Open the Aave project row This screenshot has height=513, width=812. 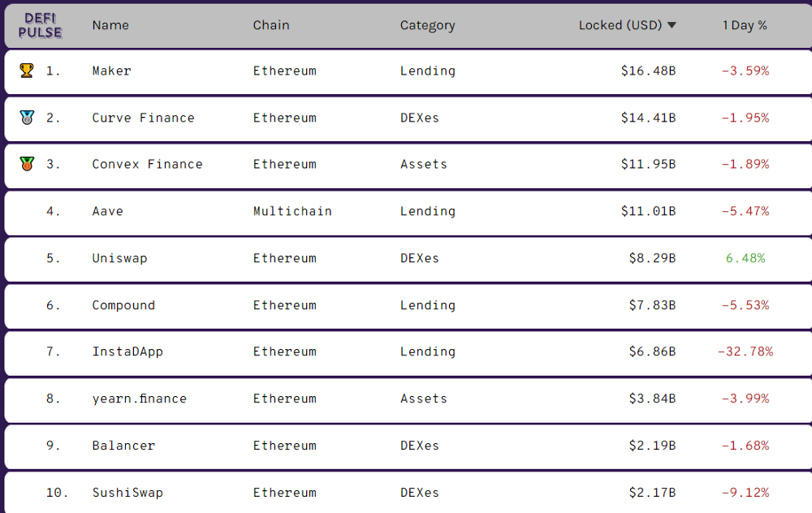pyautogui.click(x=107, y=211)
